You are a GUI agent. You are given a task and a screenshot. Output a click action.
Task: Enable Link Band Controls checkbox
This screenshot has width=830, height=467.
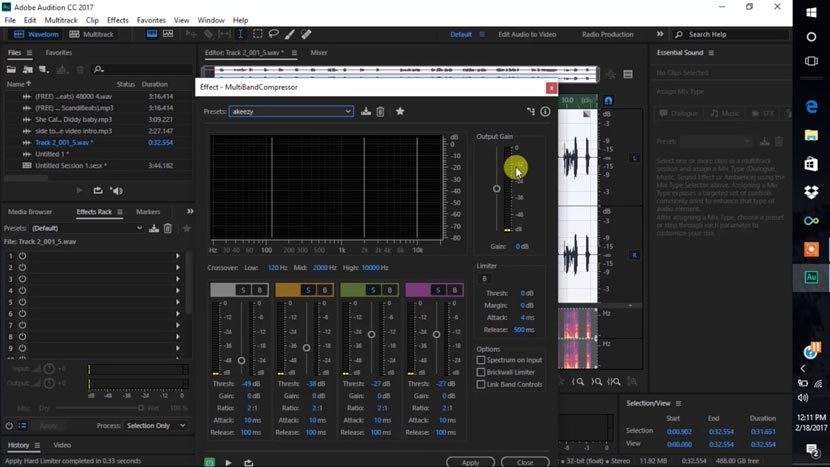(x=481, y=384)
